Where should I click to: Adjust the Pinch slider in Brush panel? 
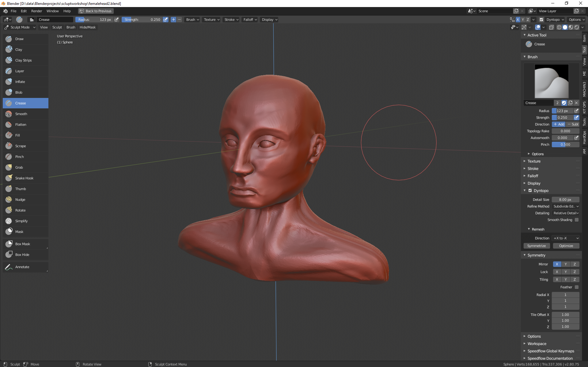coord(565,144)
